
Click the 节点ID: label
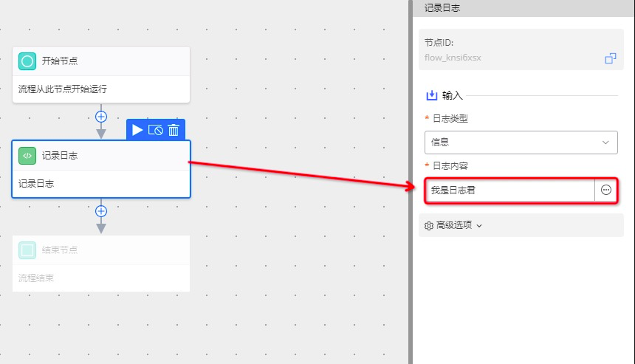[x=439, y=42]
